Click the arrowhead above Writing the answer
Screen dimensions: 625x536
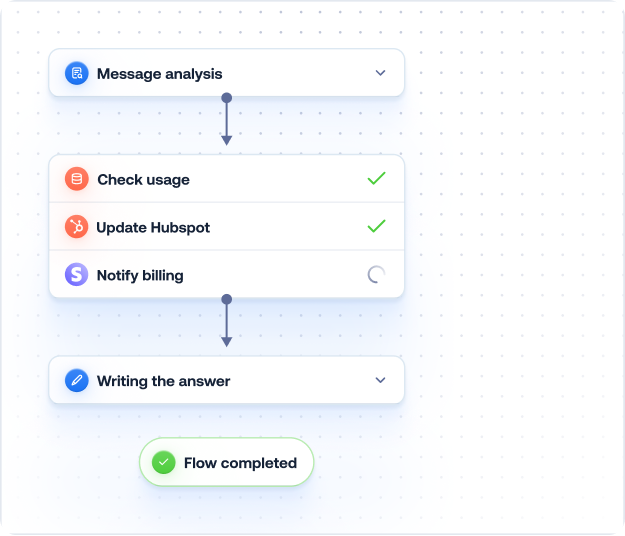[226, 342]
